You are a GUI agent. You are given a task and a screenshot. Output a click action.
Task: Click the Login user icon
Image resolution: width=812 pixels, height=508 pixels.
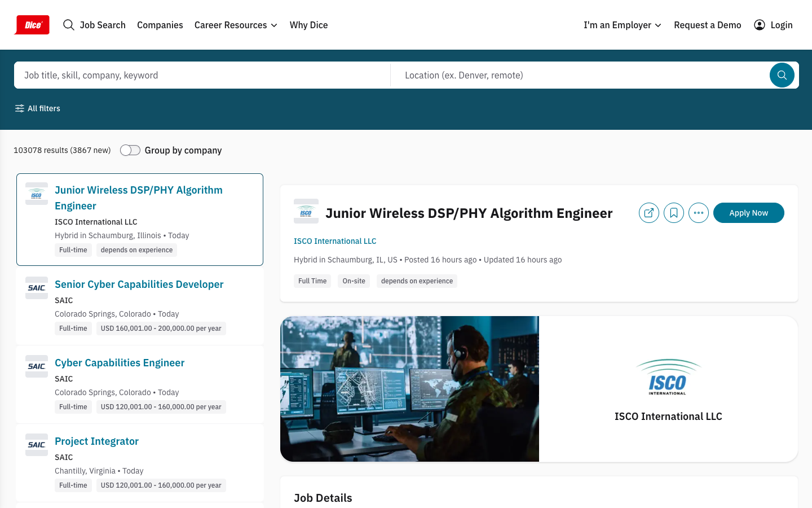tap(760, 25)
